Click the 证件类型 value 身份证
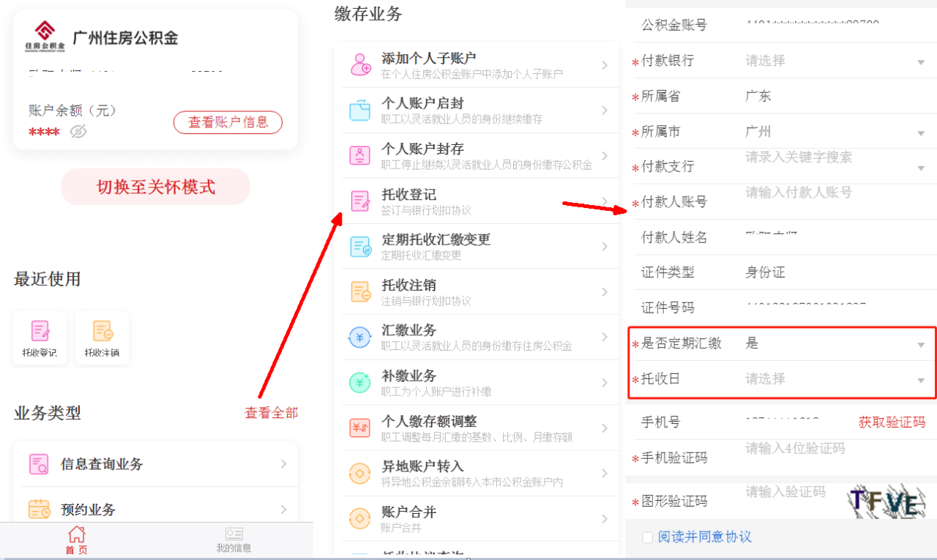 pos(765,272)
